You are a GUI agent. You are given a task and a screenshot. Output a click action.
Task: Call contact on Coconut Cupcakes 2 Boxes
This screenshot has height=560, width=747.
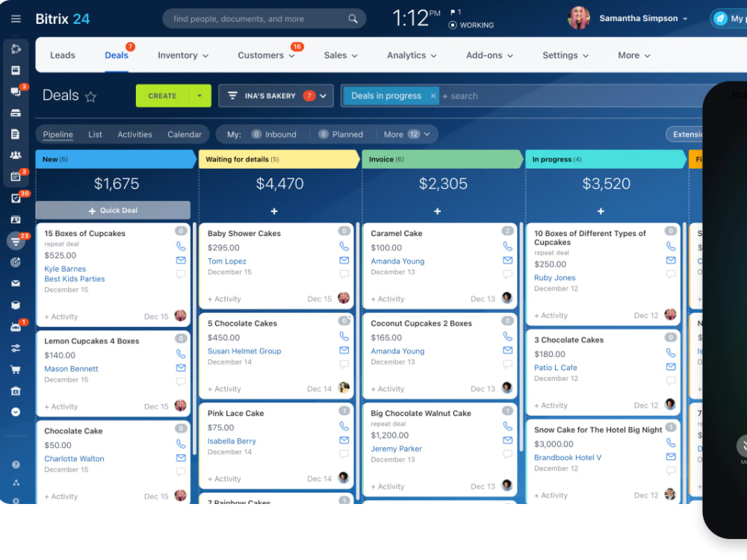pos(507,336)
